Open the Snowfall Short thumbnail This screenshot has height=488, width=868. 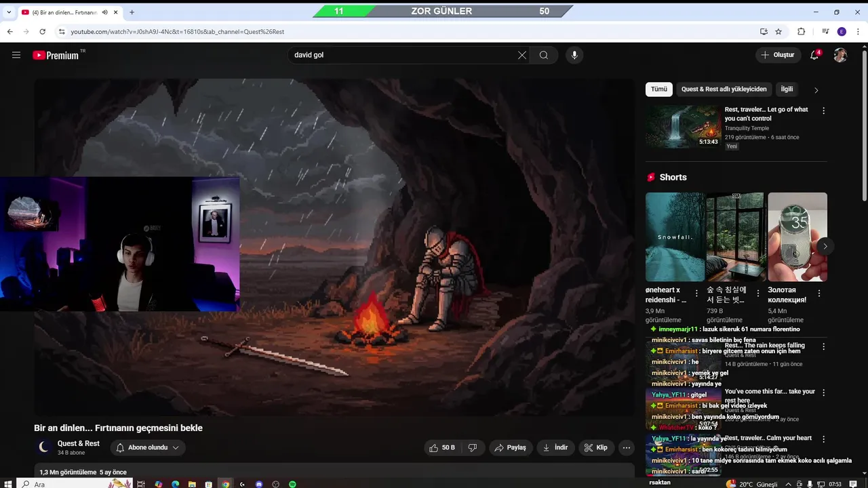tap(675, 237)
